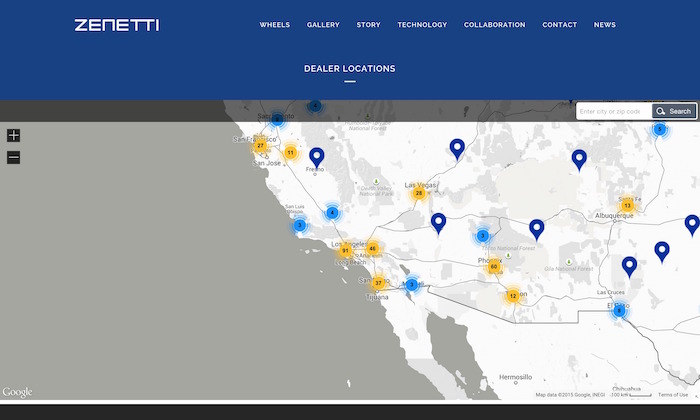Click the dealer pin near Fresno
Screen dimensions: 700x420
click(316, 156)
